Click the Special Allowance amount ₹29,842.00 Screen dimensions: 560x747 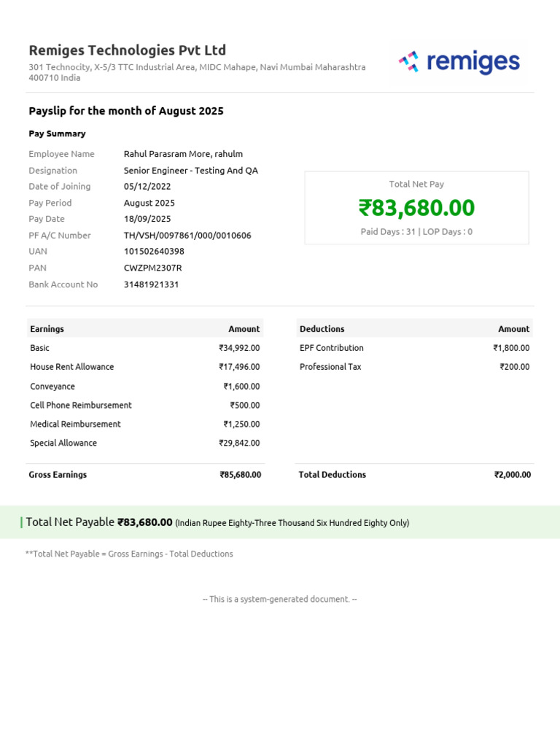pos(239,443)
